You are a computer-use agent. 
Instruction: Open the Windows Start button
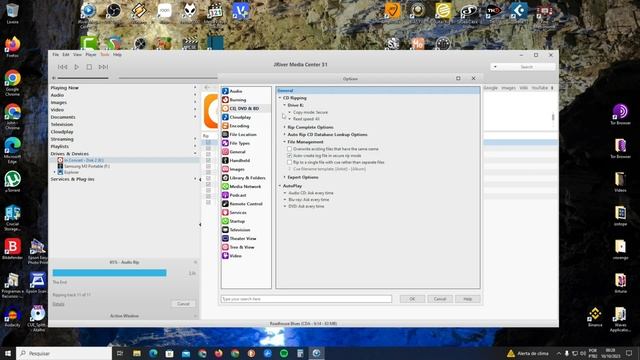[8, 353]
